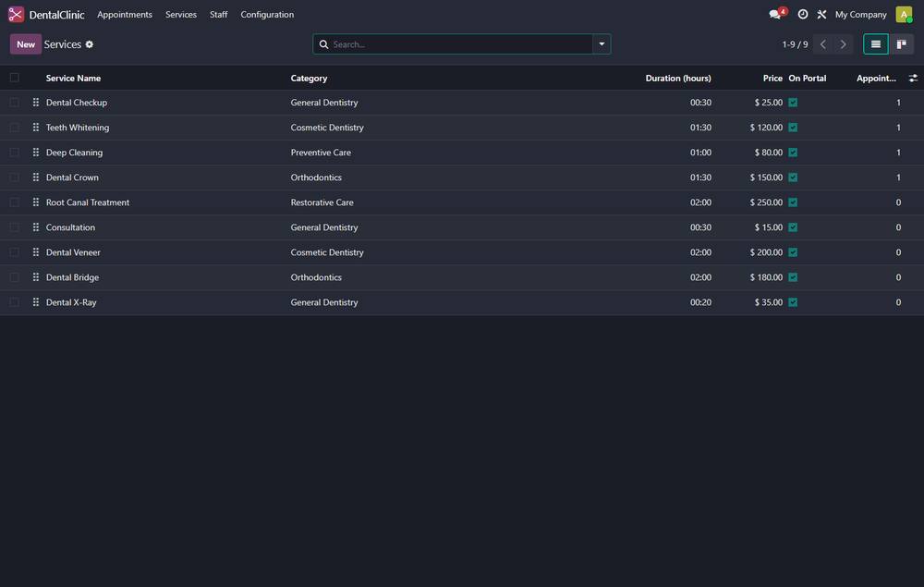This screenshot has height=587, width=924.
Task: Switch to kanban view
Action: coord(902,44)
